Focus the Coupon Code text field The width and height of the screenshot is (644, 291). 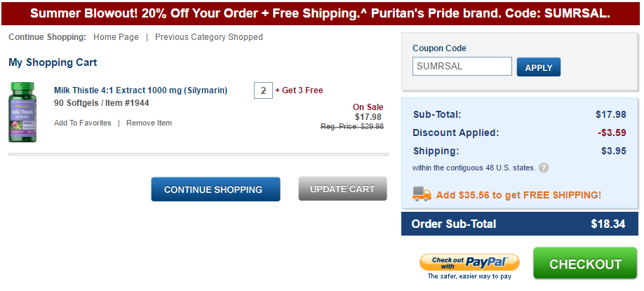(x=462, y=67)
